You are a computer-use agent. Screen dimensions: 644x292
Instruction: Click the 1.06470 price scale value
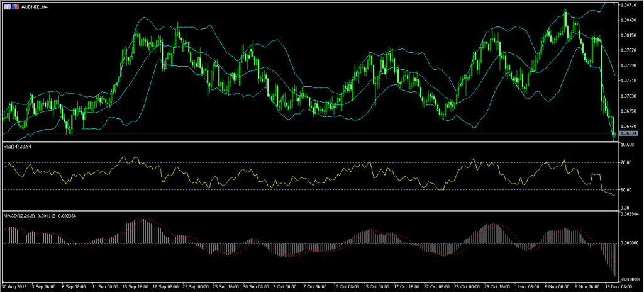point(629,126)
